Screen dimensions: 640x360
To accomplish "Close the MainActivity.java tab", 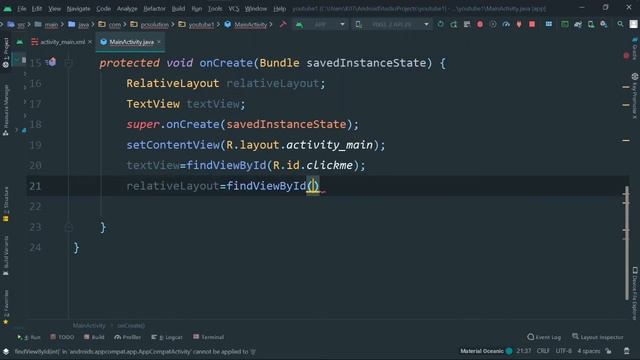I will click(159, 42).
